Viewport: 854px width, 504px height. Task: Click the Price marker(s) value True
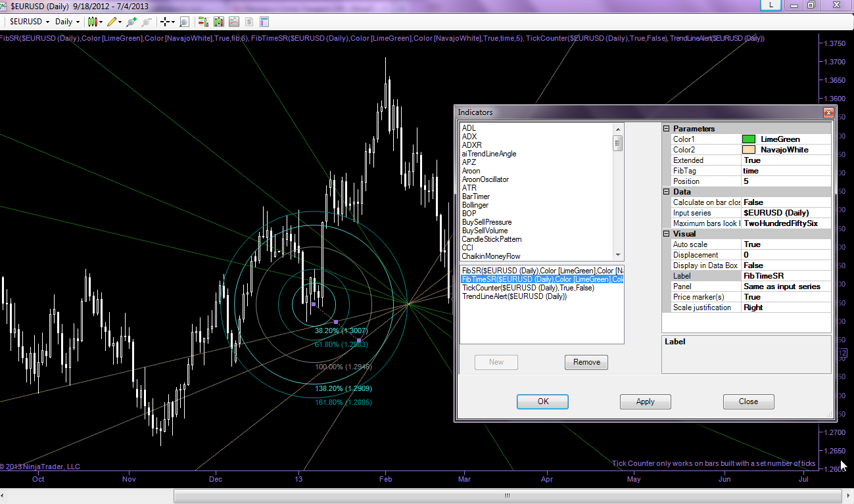click(x=786, y=297)
